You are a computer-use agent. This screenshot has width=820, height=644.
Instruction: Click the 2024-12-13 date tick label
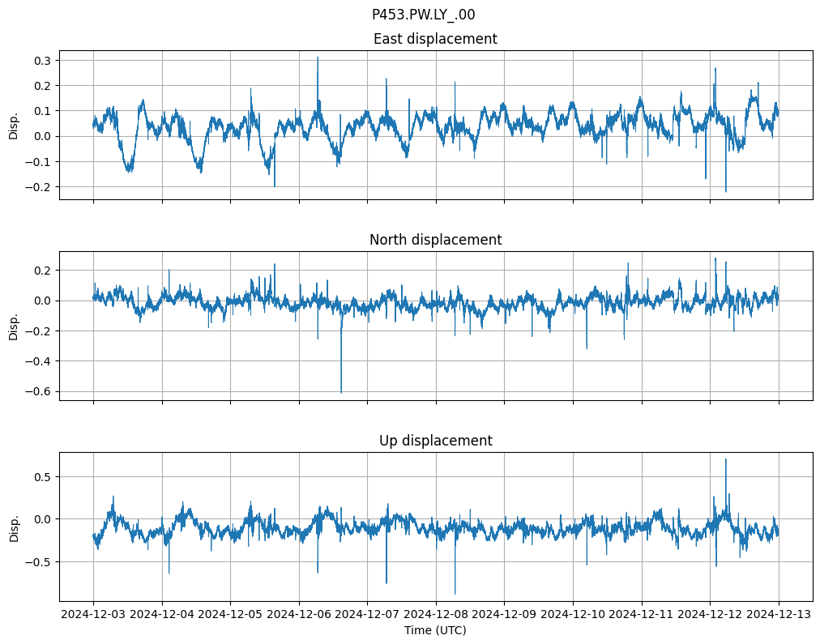point(779,615)
